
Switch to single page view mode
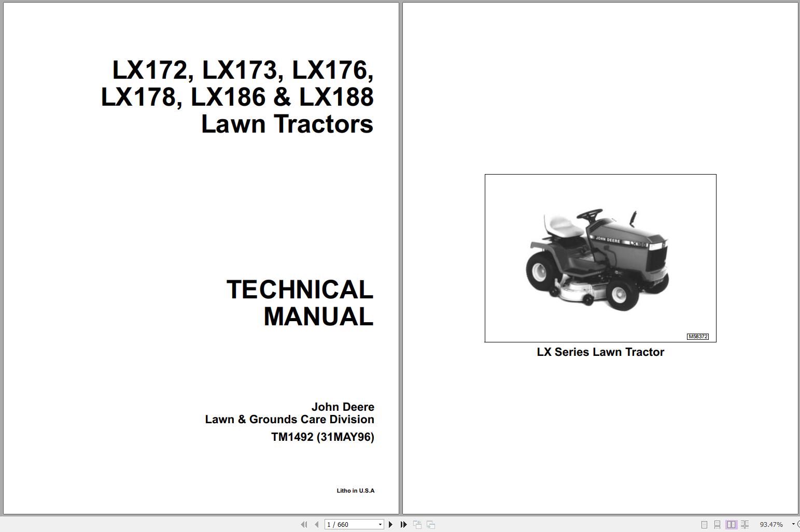click(x=705, y=524)
